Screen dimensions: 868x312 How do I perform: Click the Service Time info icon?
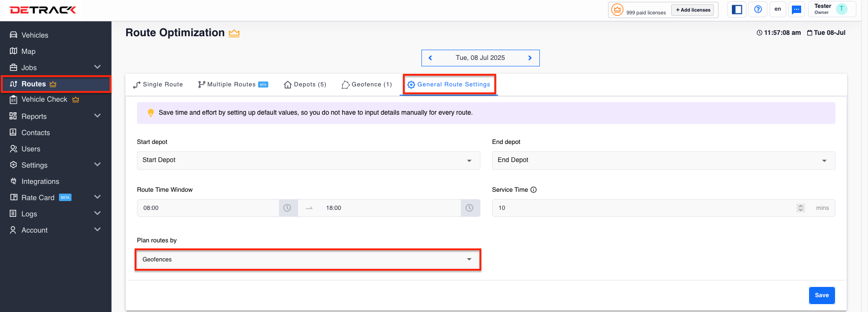coord(534,189)
